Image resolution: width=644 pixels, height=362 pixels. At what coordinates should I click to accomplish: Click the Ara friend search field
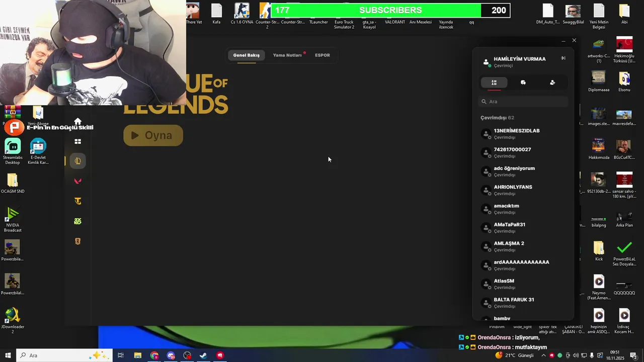(523, 102)
